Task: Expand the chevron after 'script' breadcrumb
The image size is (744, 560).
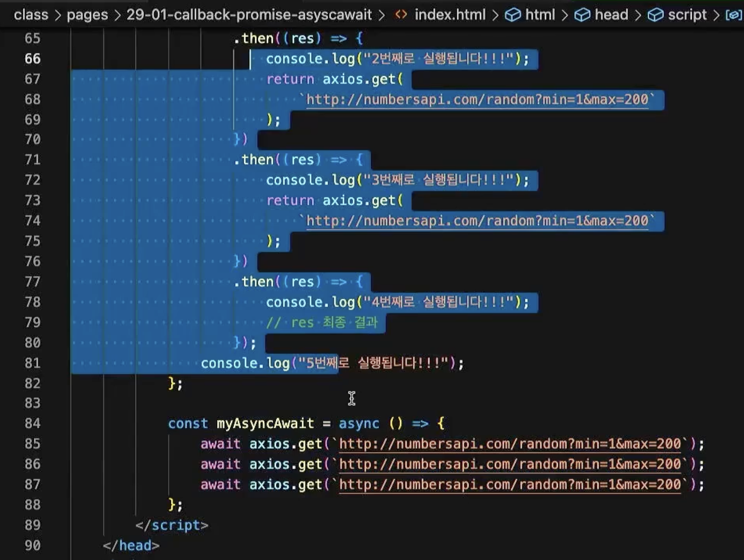Action: pyautogui.click(x=716, y=16)
